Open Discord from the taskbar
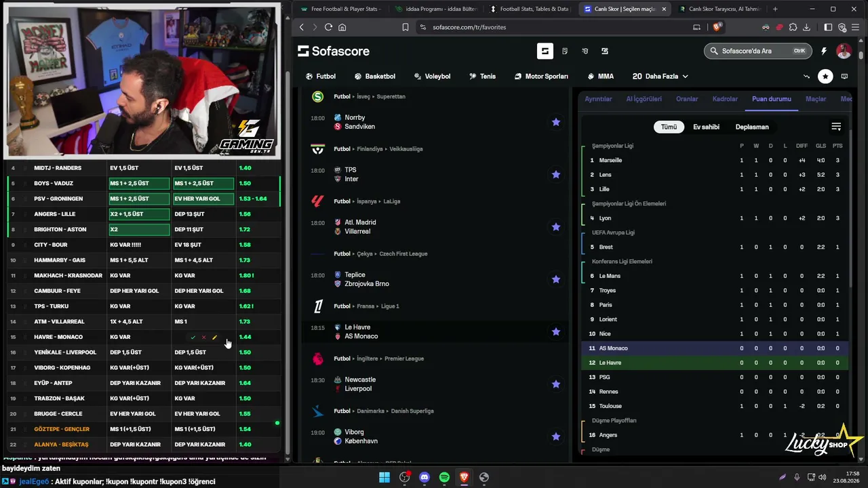This screenshot has width=868, height=488. [x=425, y=477]
